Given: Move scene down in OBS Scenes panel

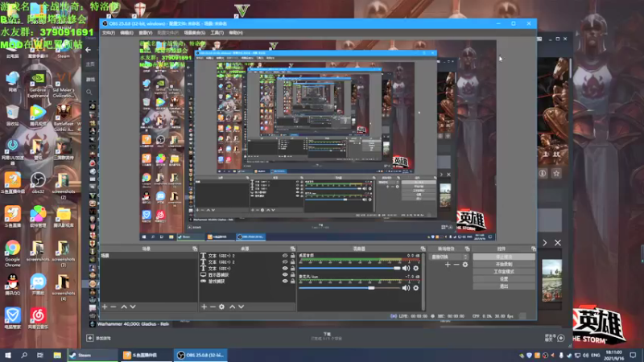Looking at the screenshot, I should click(x=133, y=306).
